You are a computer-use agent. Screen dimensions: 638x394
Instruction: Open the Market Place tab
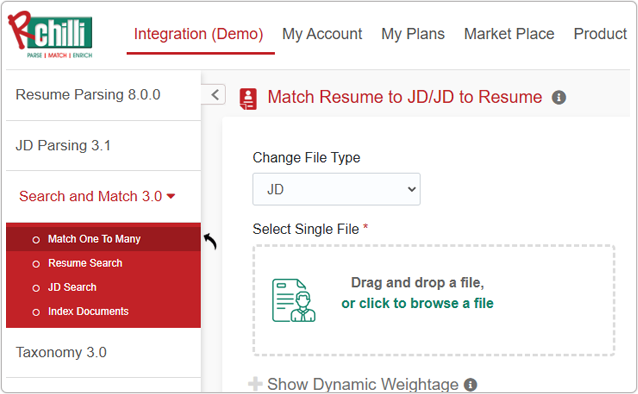coord(509,34)
